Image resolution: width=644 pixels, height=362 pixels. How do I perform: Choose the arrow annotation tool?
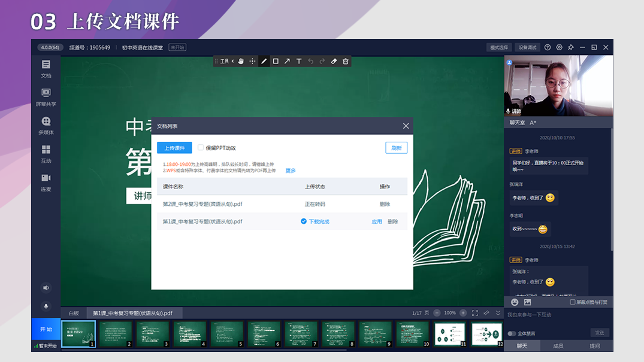click(x=287, y=61)
